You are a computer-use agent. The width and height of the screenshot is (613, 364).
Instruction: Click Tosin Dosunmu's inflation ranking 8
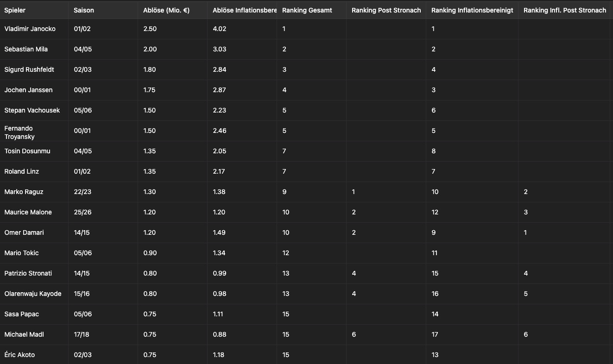point(433,151)
